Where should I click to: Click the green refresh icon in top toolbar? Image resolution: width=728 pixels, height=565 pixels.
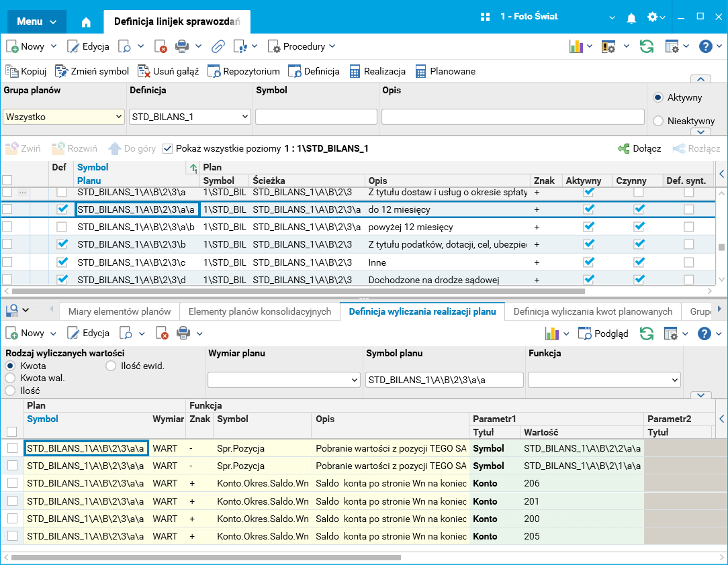coord(647,46)
